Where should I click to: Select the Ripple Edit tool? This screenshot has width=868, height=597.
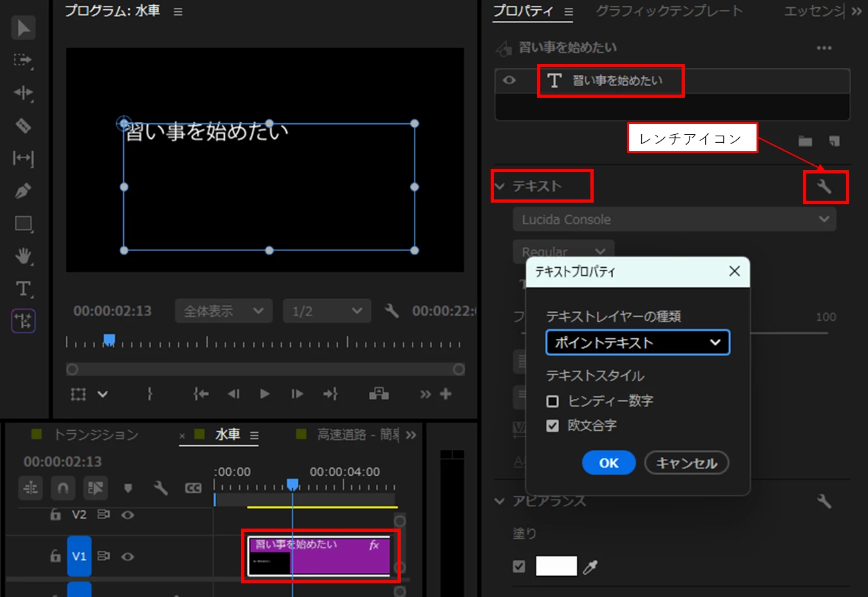[x=23, y=93]
